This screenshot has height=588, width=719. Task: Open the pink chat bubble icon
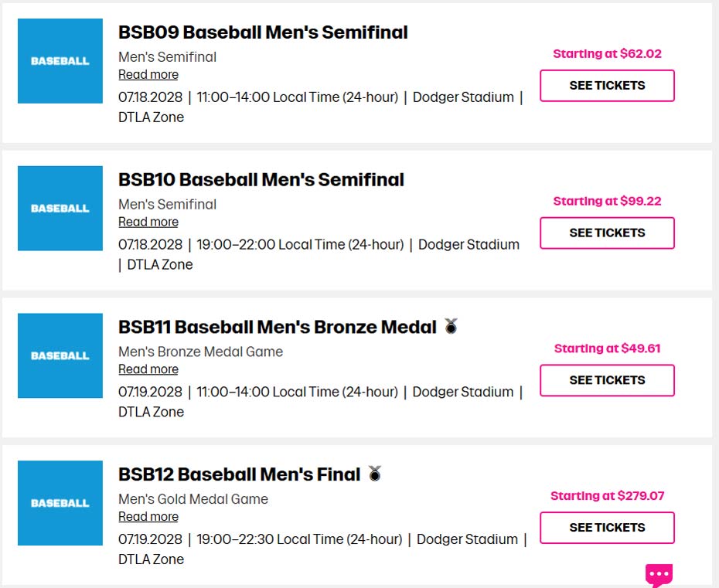(659, 574)
